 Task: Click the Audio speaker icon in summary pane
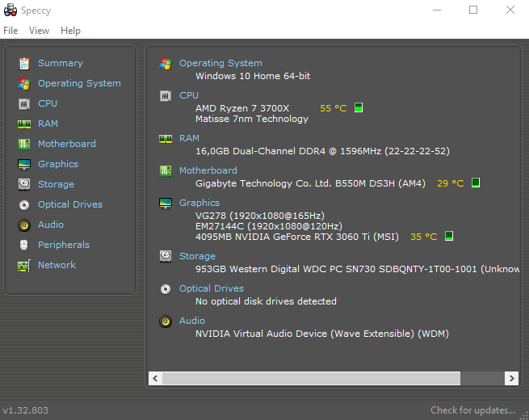tap(166, 321)
